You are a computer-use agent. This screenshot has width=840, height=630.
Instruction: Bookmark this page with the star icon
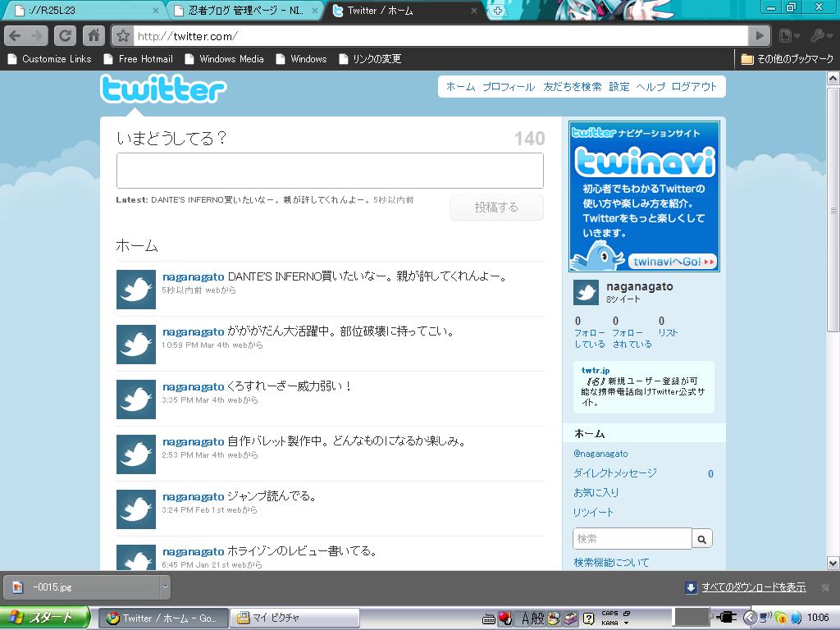(x=123, y=36)
